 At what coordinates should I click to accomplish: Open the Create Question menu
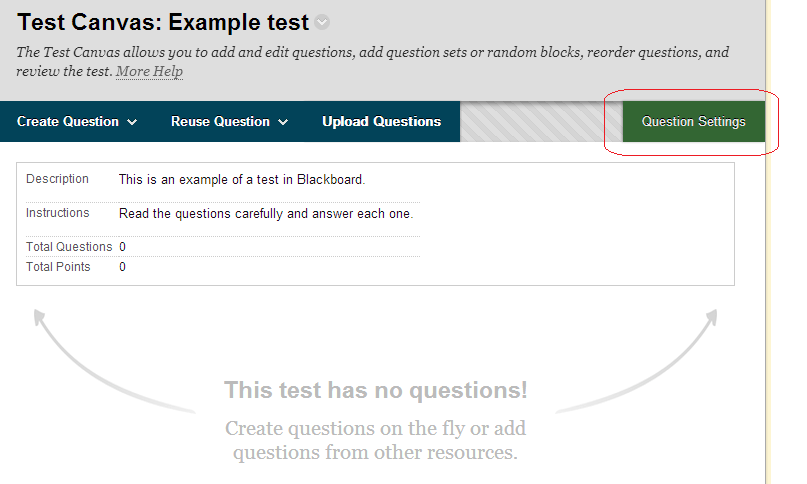click(x=68, y=122)
